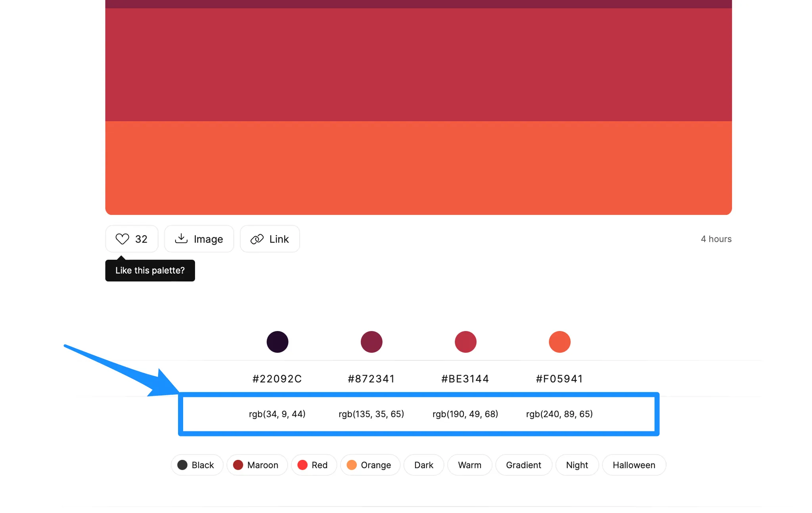The image size is (812, 513).
Task: Copy hex code #BE3144
Action: pyautogui.click(x=465, y=379)
